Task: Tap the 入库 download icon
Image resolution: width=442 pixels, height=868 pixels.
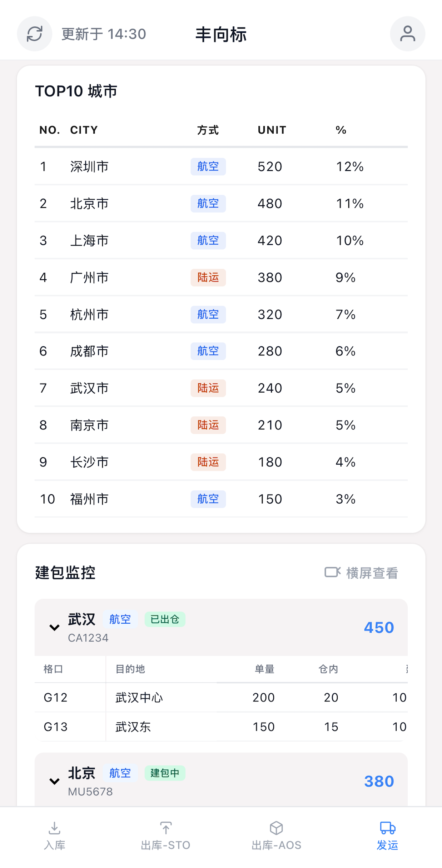Action: [54, 828]
